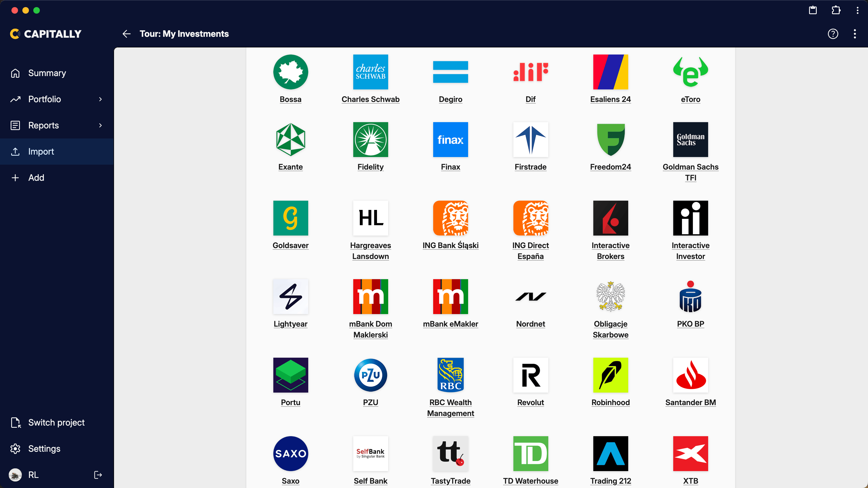This screenshot has width=868, height=488.
Task: Click the RBC Wealth Management logo
Action: (451, 375)
